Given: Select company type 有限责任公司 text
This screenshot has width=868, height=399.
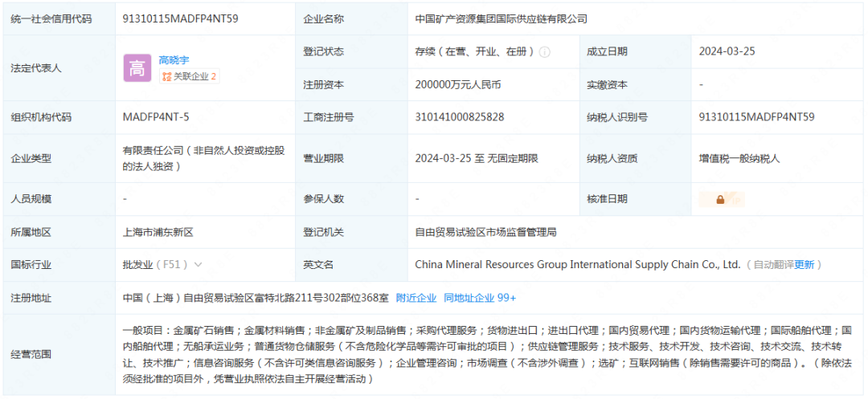Looking at the screenshot, I should tap(203, 158).
